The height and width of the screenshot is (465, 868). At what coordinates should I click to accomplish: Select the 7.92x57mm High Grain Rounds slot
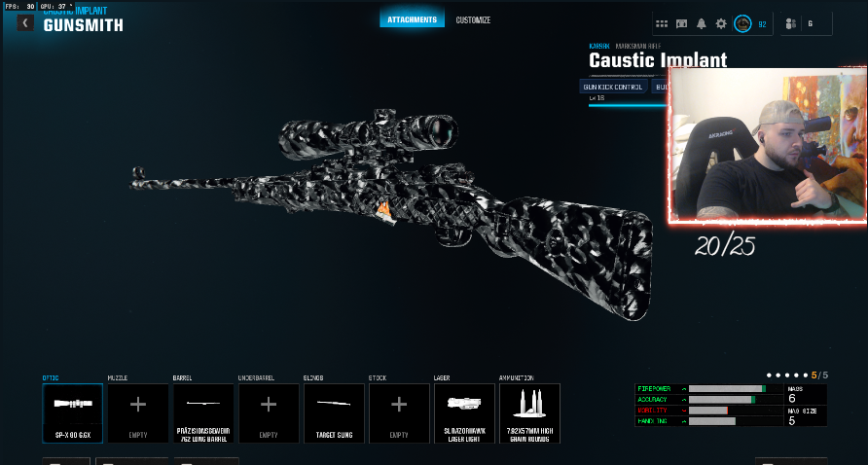529,413
